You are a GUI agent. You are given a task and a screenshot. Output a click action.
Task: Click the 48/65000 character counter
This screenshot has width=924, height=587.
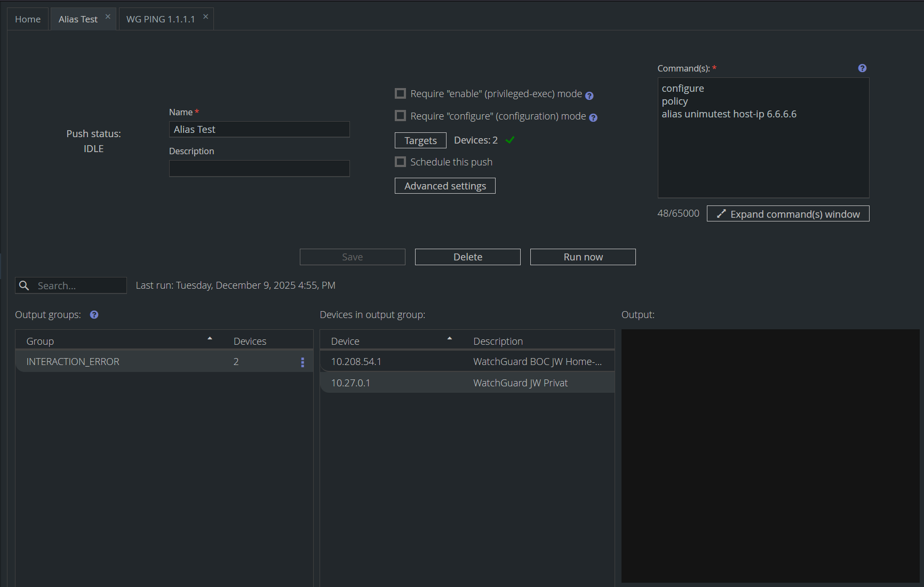(x=678, y=213)
